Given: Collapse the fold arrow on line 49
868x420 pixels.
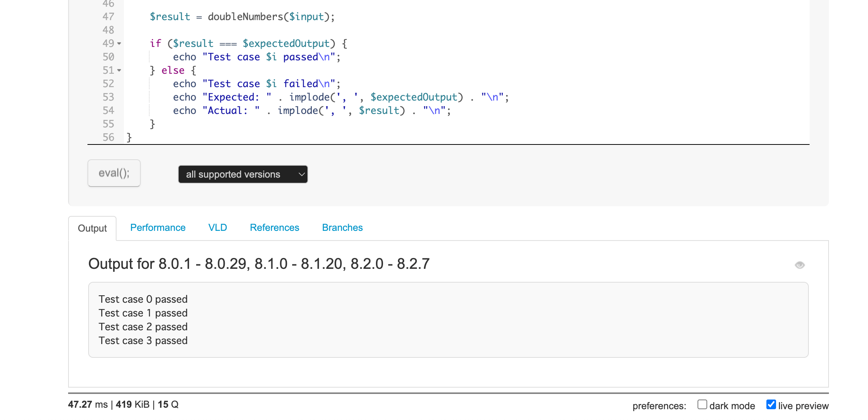Looking at the screenshot, I should [119, 44].
